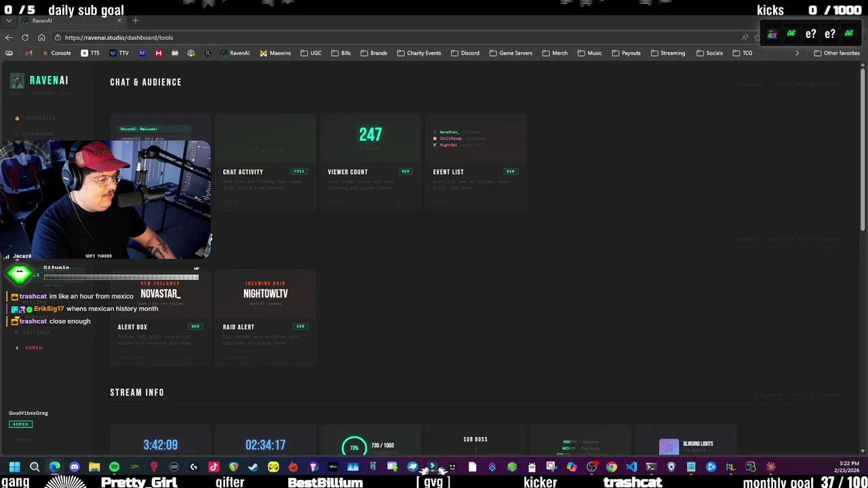
Task: Close the RavenAI browser tab
Action: (119, 20)
